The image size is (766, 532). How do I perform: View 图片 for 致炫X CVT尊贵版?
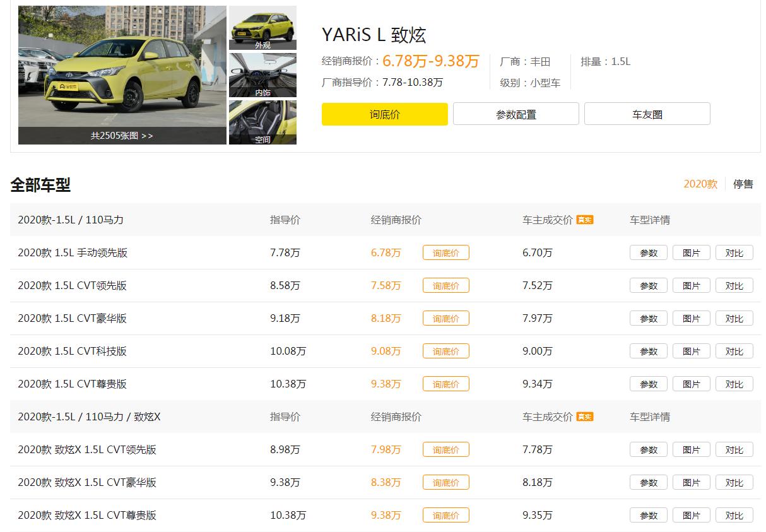tap(691, 515)
